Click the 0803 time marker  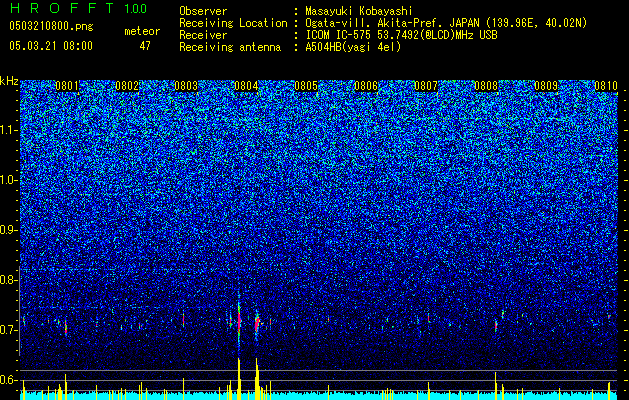[186, 86]
